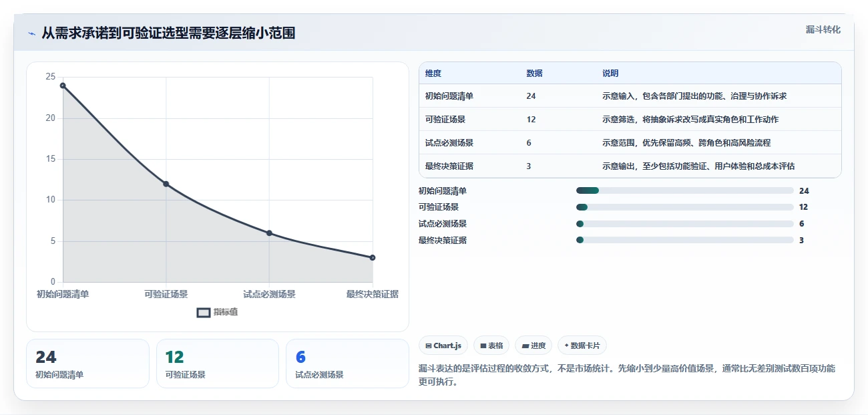The image size is (868, 415).
Task: Click the value 24 after the 初始问题清单 progress bar
Action: 804,190
